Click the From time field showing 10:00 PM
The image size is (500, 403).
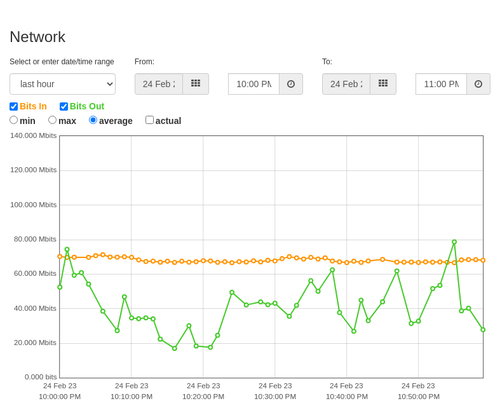point(254,84)
